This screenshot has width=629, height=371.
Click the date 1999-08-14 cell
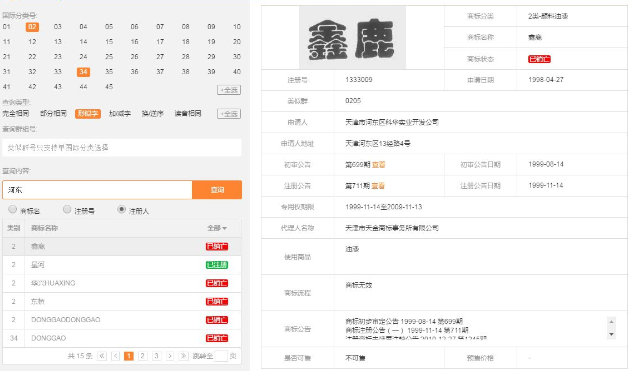[546, 164]
